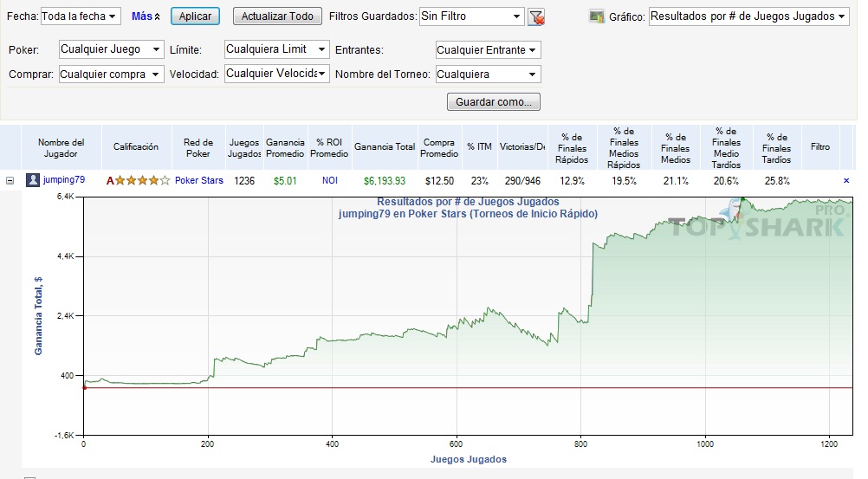
Task: Open the Límite dropdown
Action: tap(276, 49)
